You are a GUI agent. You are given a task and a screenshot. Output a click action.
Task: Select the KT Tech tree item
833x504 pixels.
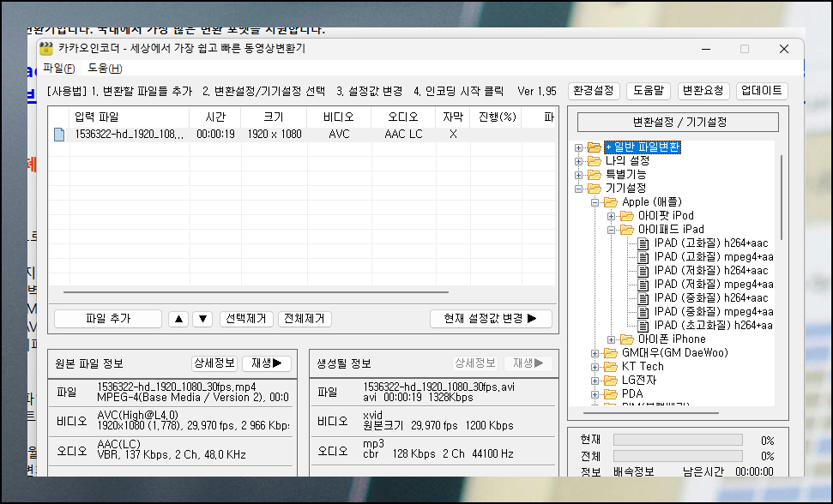[643, 367]
